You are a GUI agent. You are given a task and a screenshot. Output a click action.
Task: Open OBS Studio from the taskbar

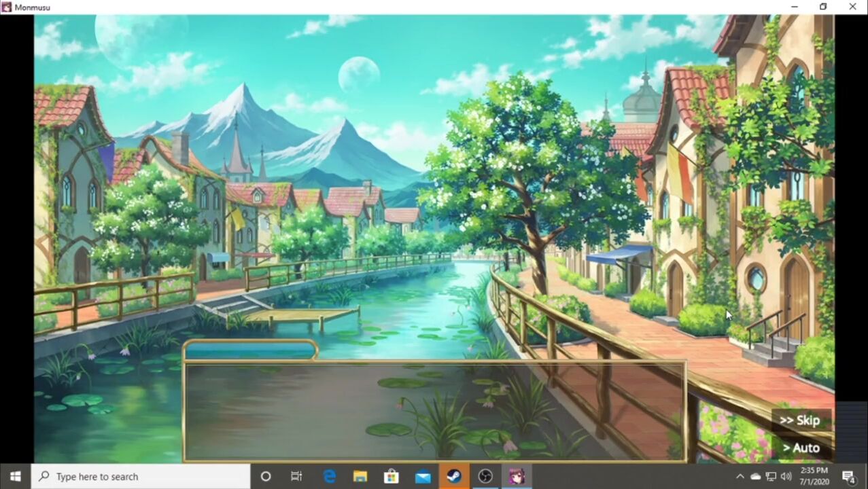(485, 476)
